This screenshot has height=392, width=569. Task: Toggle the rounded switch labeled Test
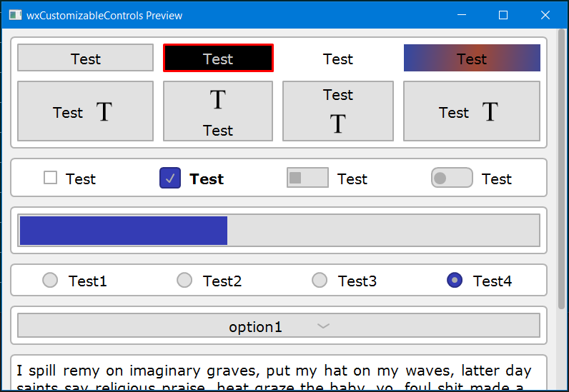(x=452, y=178)
